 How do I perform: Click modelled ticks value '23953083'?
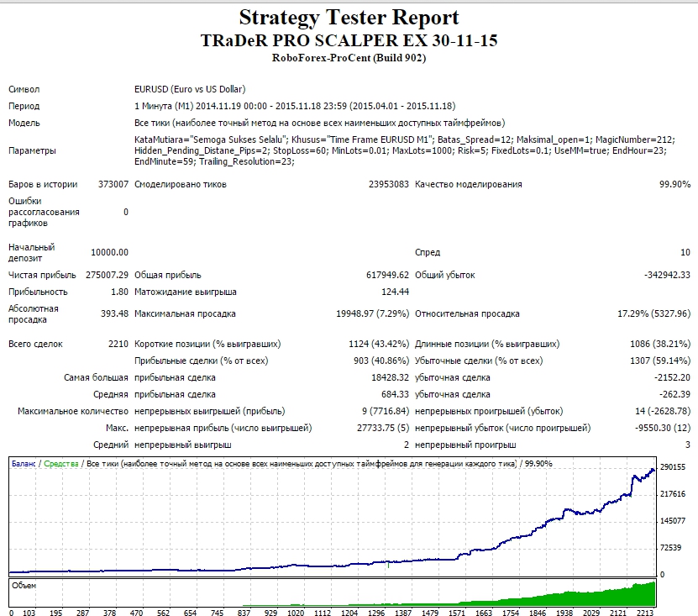(388, 184)
